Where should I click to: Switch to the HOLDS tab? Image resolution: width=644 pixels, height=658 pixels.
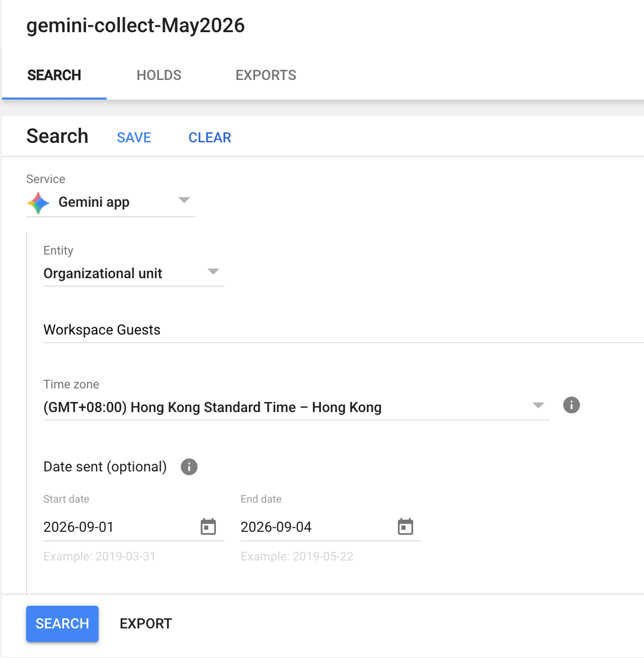point(159,75)
